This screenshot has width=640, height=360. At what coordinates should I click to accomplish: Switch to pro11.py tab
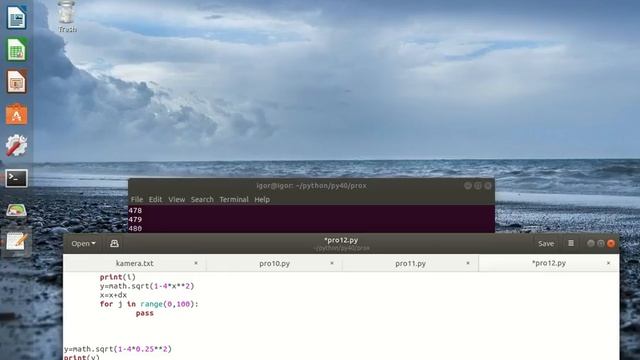coord(410,263)
